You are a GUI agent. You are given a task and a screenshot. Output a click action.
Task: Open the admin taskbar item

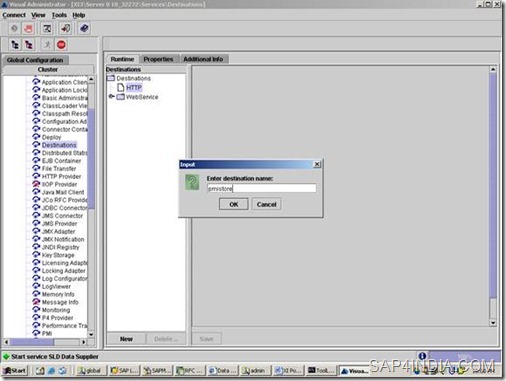[254, 370]
